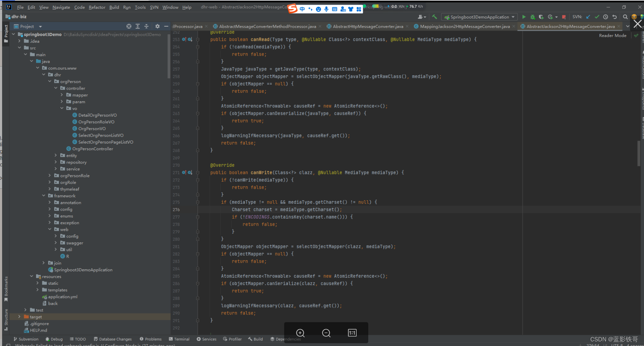This screenshot has height=346, width=644.
Task: Click the override gutter icon at line 253
Action: (x=184, y=39)
